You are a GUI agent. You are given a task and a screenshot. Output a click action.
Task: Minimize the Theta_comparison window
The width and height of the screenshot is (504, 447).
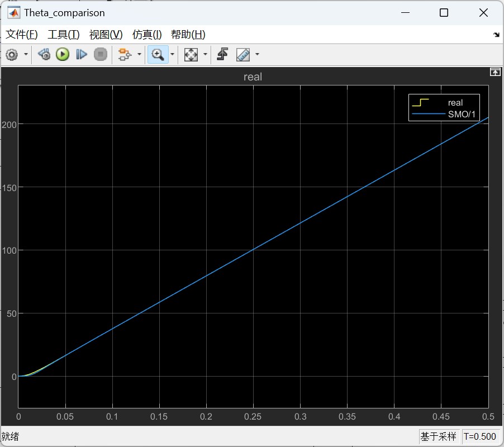(405, 12)
